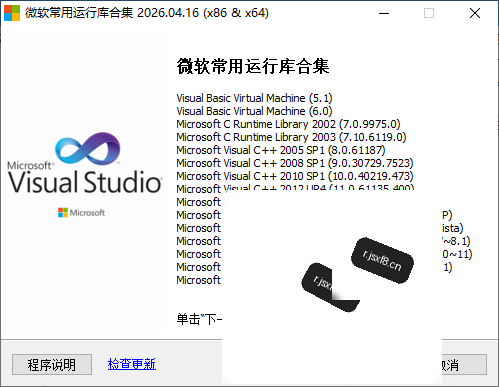Open the 检查更新 link

point(132,364)
